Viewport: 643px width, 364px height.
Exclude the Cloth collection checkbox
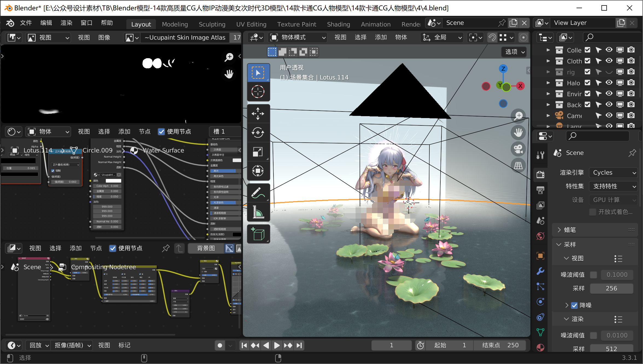pyautogui.click(x=587, y=61)
